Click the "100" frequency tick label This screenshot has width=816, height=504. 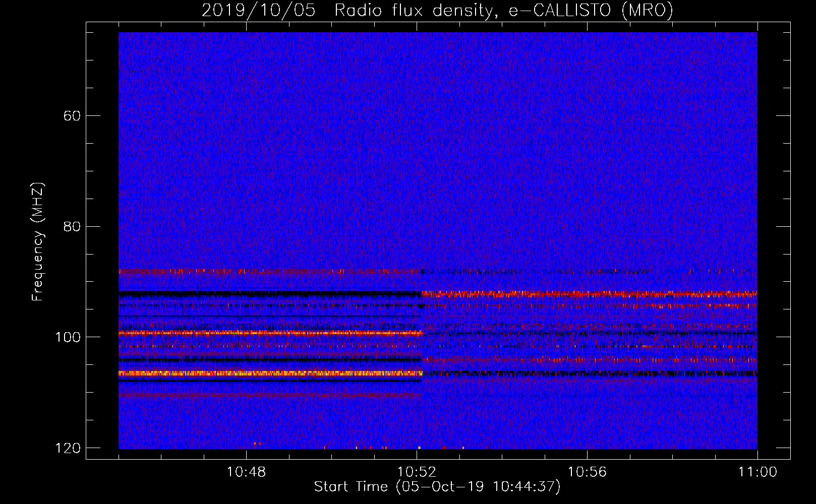click(68, 337)
